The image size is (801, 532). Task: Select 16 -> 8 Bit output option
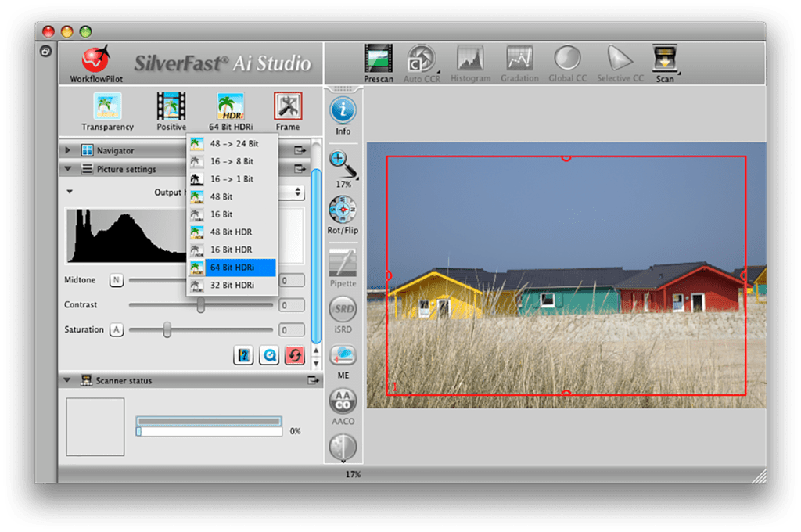click(x=230, y=161)
